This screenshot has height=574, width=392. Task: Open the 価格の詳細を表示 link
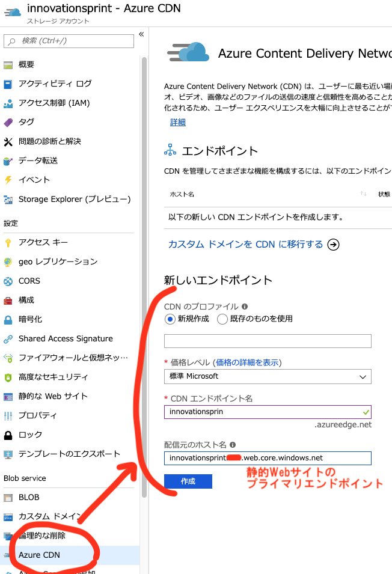[x=247, y=363]
